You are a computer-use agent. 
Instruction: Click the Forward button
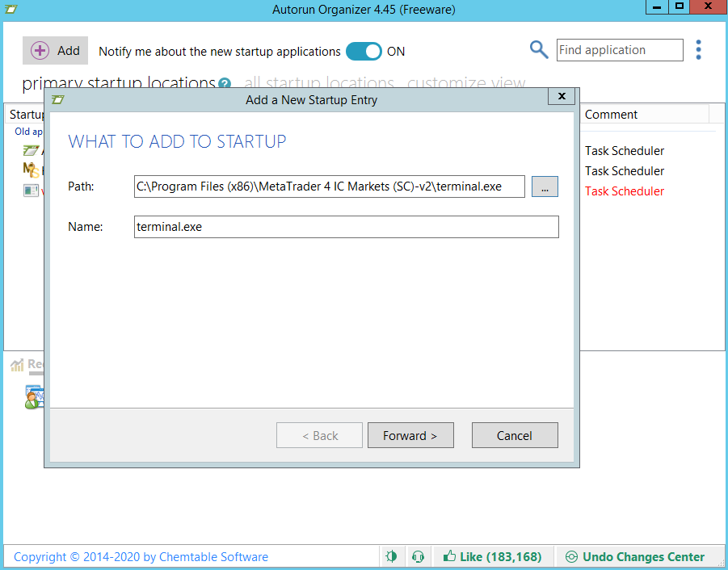410,435
